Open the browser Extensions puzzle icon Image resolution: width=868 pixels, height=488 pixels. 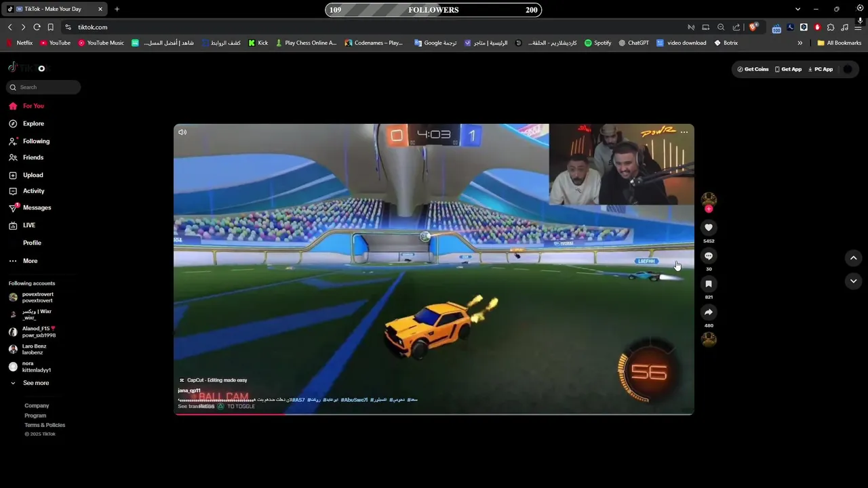click(831, 27)
